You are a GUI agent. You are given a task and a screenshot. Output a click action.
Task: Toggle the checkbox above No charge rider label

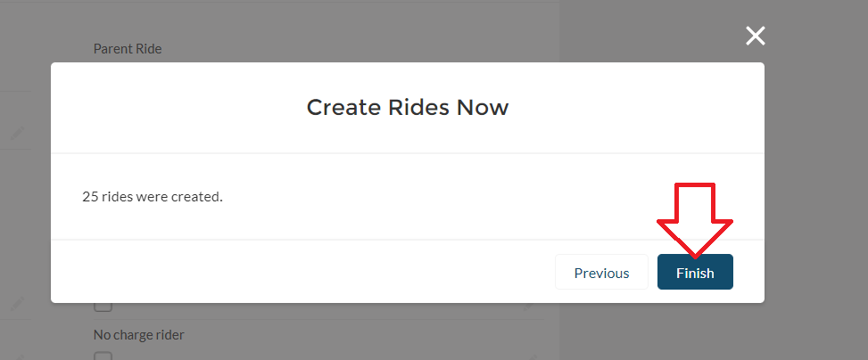point(103,306)
